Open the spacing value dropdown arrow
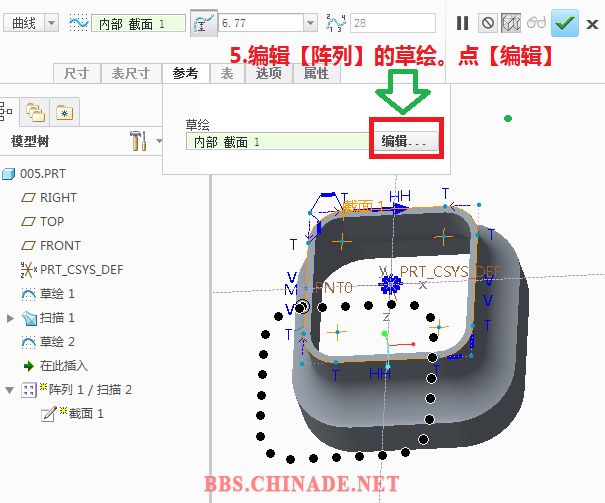Viewport: 605px width, 503px height. (310, 23)
